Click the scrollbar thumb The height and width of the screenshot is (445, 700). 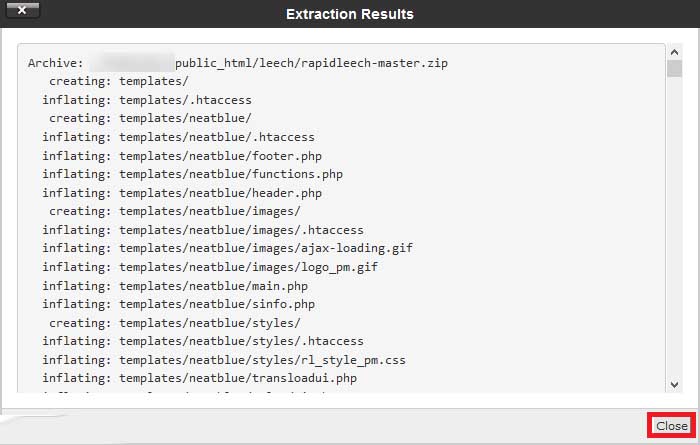675,69
